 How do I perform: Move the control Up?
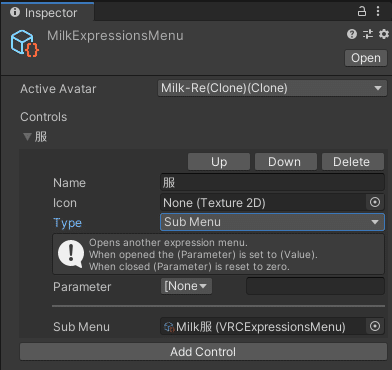coord(219,162)
